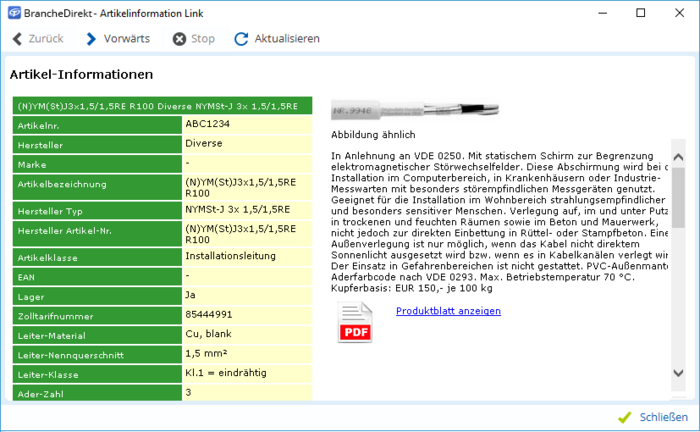Image resolution: width=700 pixels, height=432 pixels.
Task: Go back using the Zurück arrow
Action: coord(38,39)
